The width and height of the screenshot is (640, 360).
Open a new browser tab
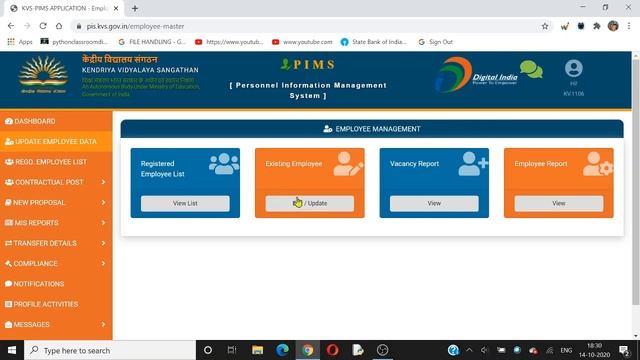pyautogui.click(x=135, y=8)
